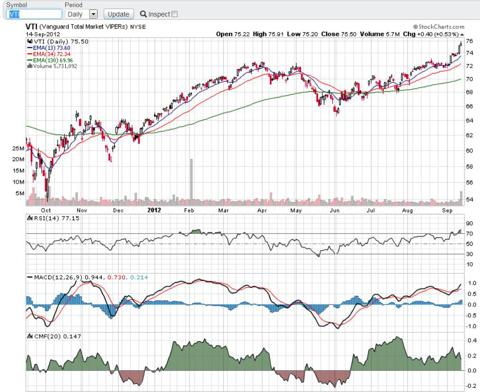This screenshot has height=392, width=480.
Task: Click the candlestick icon beside VTI (Daily)
Action: tap(29, 42)
